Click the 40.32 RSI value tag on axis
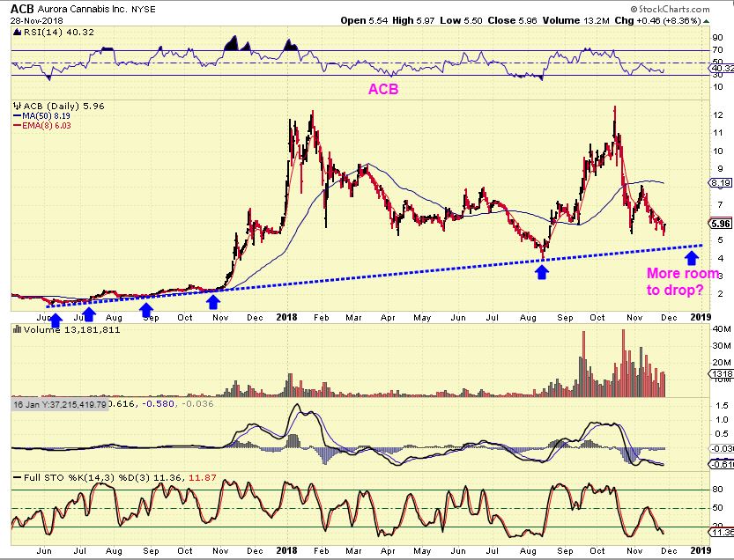The width and height of the screenshot is (734, 560). point(723,69)
